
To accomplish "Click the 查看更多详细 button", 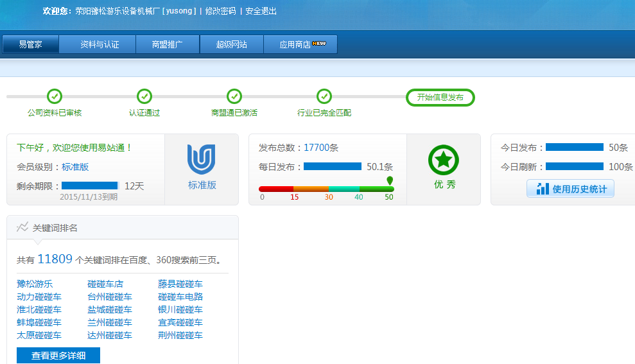I will 58,355.
